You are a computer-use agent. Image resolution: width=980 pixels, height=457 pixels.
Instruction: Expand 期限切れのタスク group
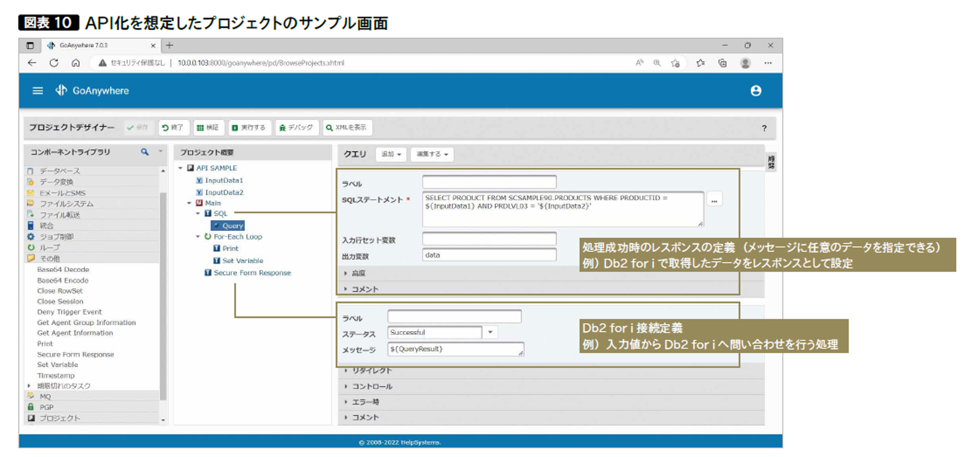point(29,386)
